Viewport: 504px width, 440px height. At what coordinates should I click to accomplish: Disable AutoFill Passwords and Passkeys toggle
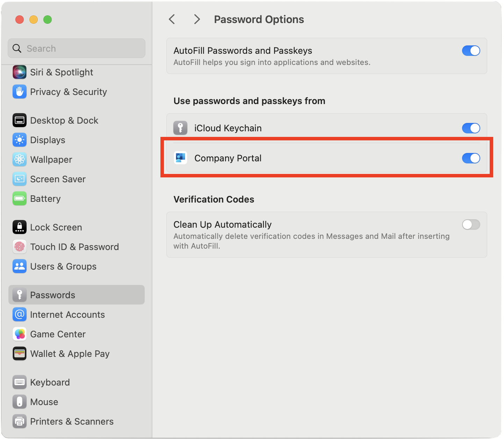pyautogui.click(x=471, y=51)
